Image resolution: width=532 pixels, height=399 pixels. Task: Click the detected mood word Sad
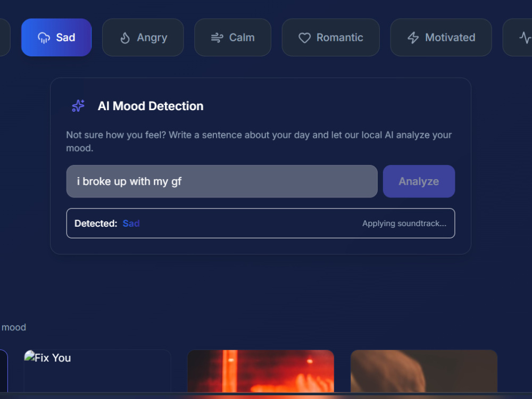click(x=131, y=223)
